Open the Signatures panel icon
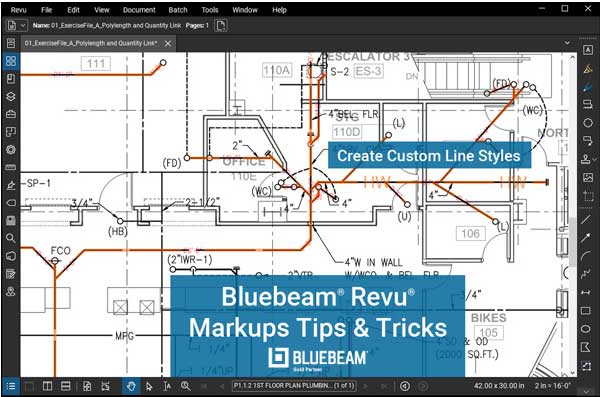The height and width of the screenshot is (397, 600). (11, 185)
